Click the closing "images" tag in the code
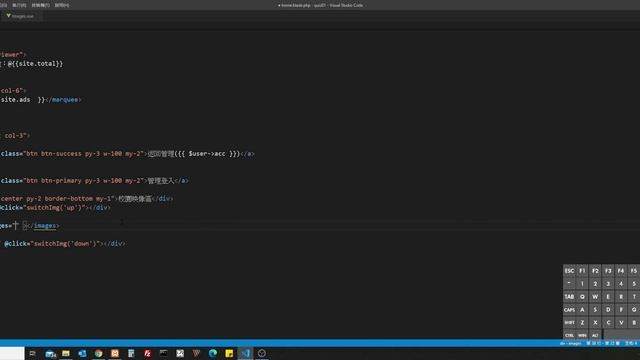The width and height of the screenshot is (640, 360). (x=44, y=226)
